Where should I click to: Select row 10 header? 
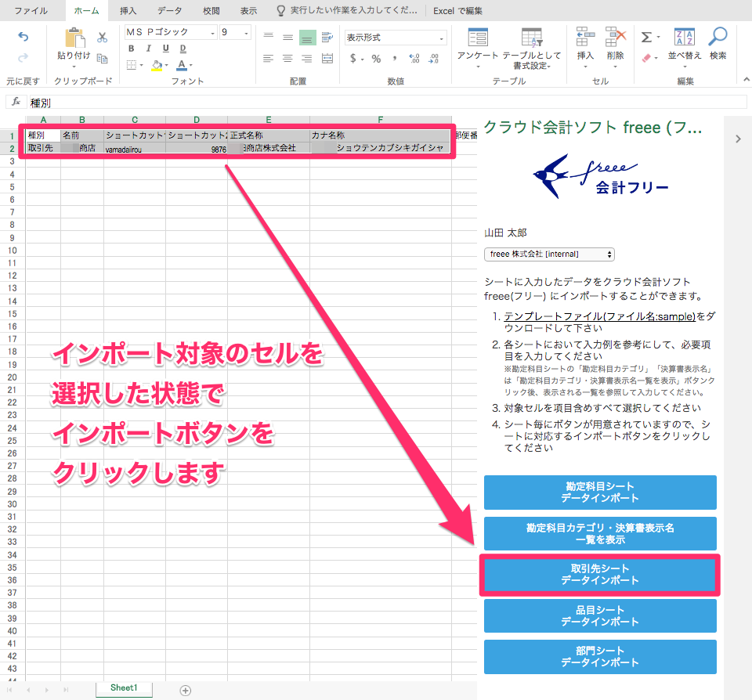(13, 251)
